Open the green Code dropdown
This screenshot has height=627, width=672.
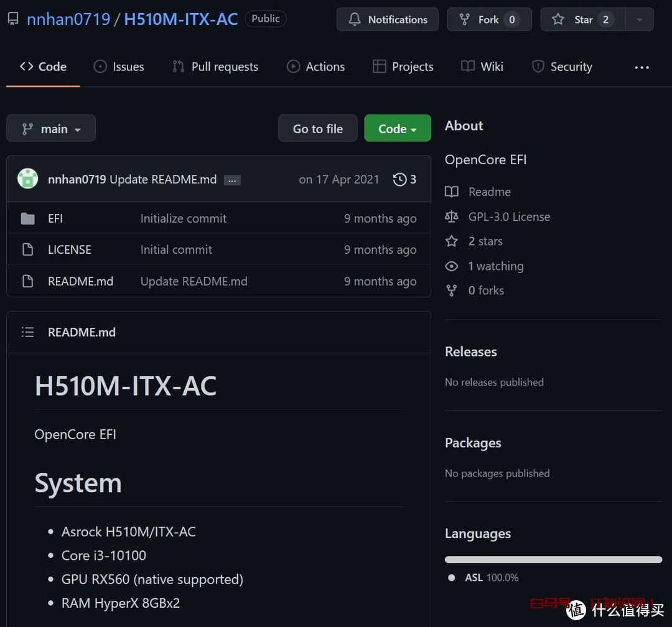point(397,129)
